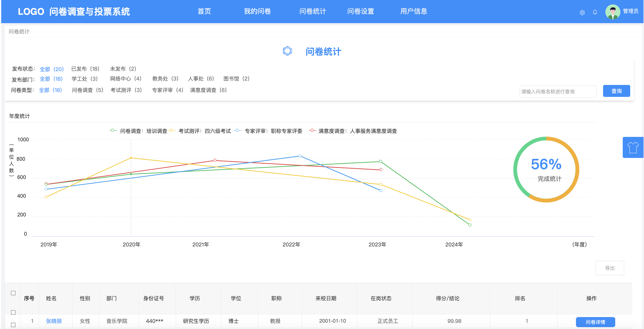Check the second checkbox below header

[x=13, y=312]
